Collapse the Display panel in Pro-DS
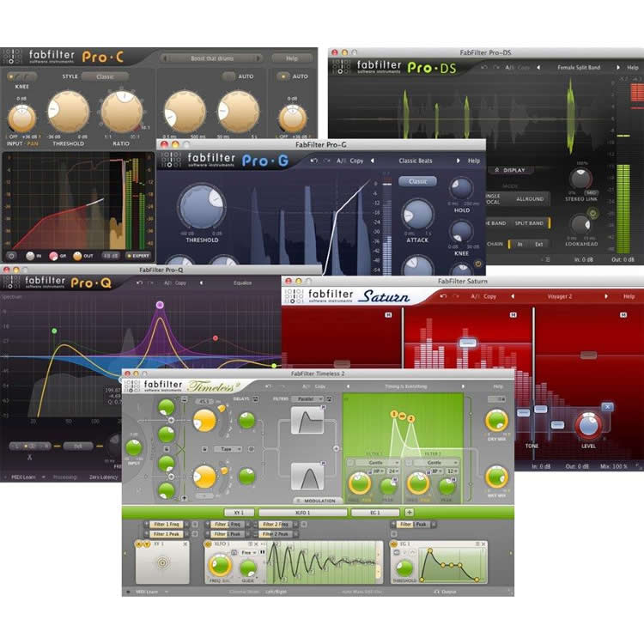 pyautogui.click(x=510, y=170)
